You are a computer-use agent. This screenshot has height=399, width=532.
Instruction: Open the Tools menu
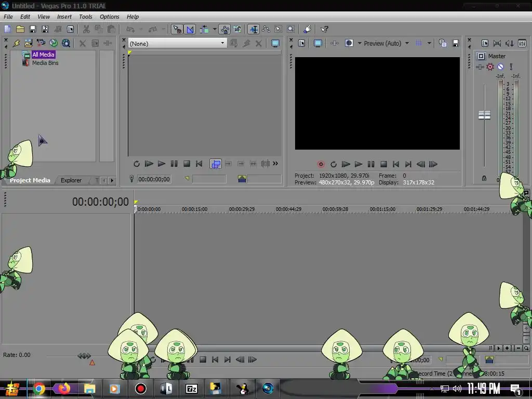click(x=86, y=17)
